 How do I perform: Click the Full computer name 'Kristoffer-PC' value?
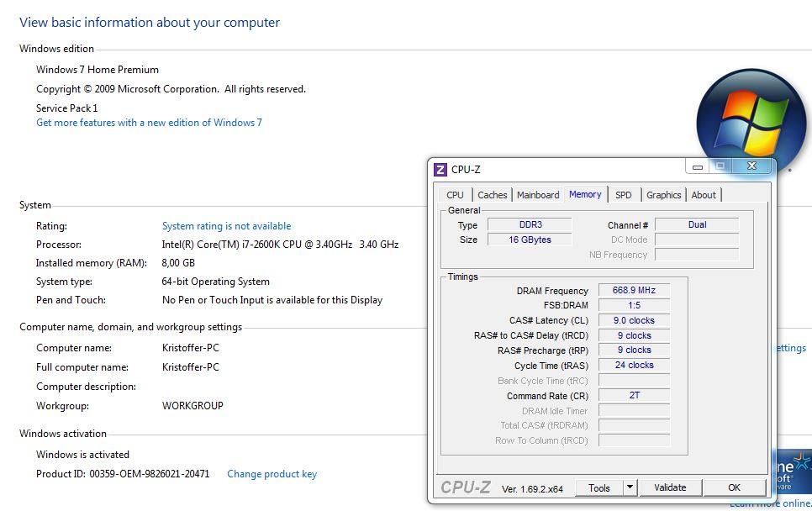(x=191, y=367)
